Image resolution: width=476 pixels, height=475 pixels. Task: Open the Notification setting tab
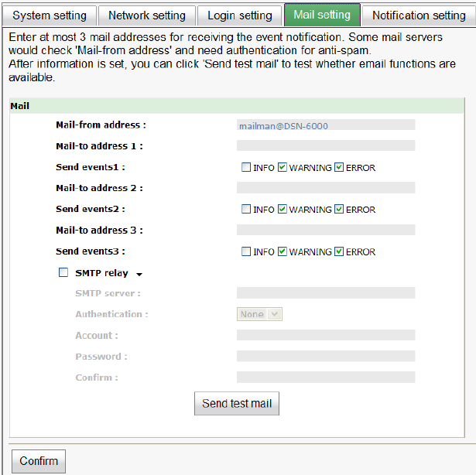(x=419, y=15)
